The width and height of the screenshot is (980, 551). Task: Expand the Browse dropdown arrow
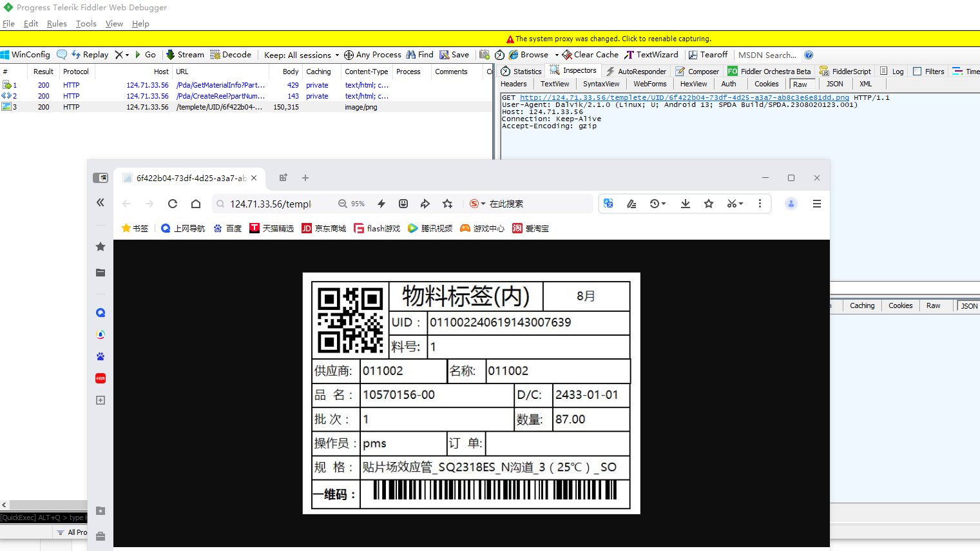pyautogui.click(x=557, y=55)
